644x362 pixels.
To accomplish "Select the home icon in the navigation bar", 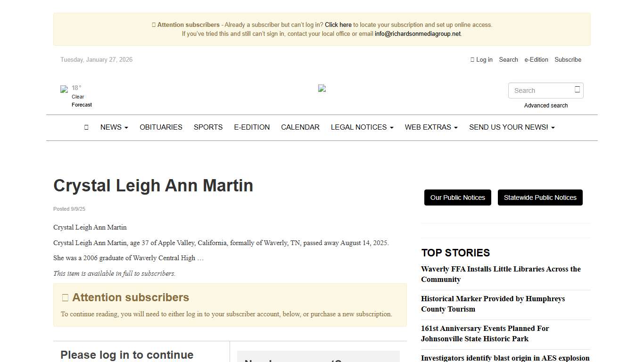I will [x=86, y=127].
